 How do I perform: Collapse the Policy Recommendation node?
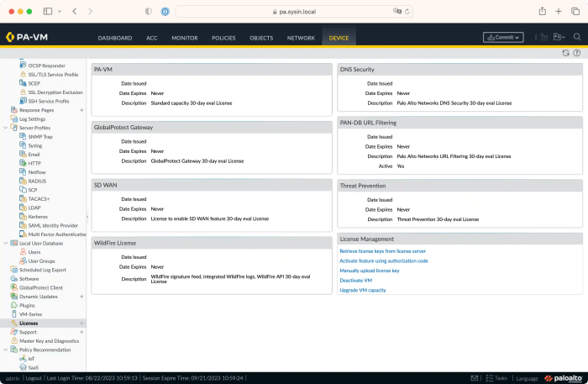point(5,350)
